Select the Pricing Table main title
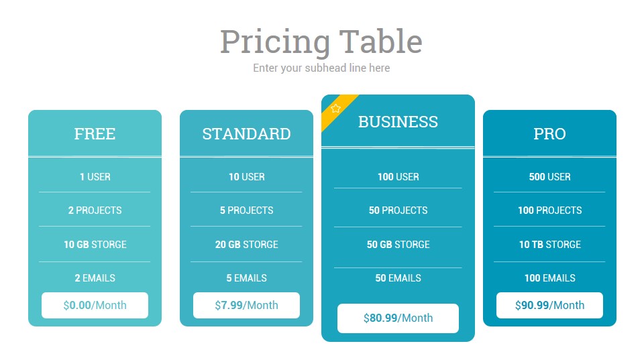Screen dimensions: 644x362 tap(321, 42)
